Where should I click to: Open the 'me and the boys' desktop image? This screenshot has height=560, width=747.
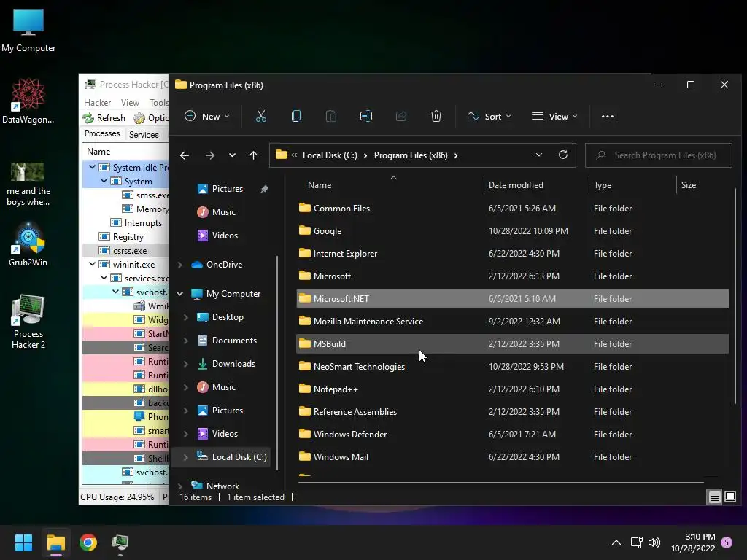(28, 184)
